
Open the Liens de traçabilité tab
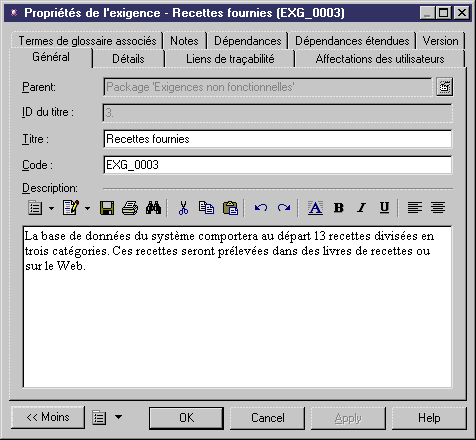(230, 59)
